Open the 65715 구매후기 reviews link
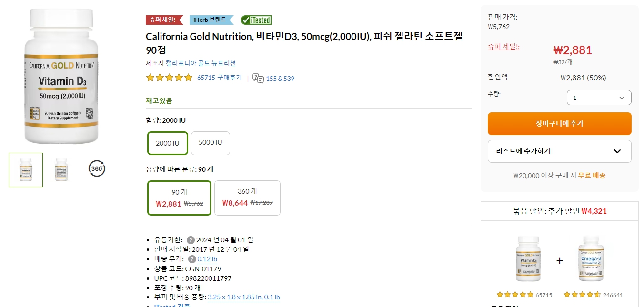This screenshot has height=307, width=644. [x=220, y=78]
